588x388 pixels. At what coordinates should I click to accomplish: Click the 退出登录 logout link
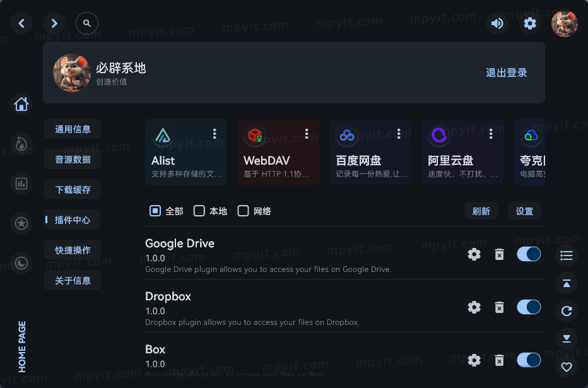(x=506, y=73)
